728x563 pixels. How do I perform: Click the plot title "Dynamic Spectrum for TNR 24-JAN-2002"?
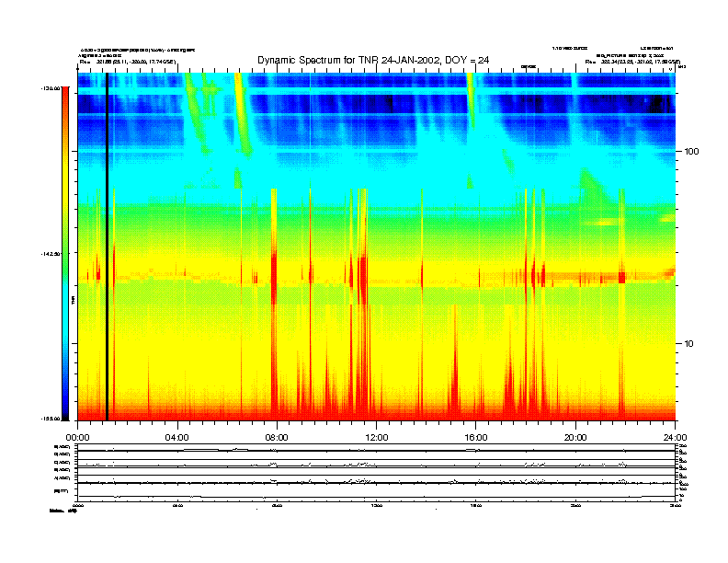coord(373,60)
